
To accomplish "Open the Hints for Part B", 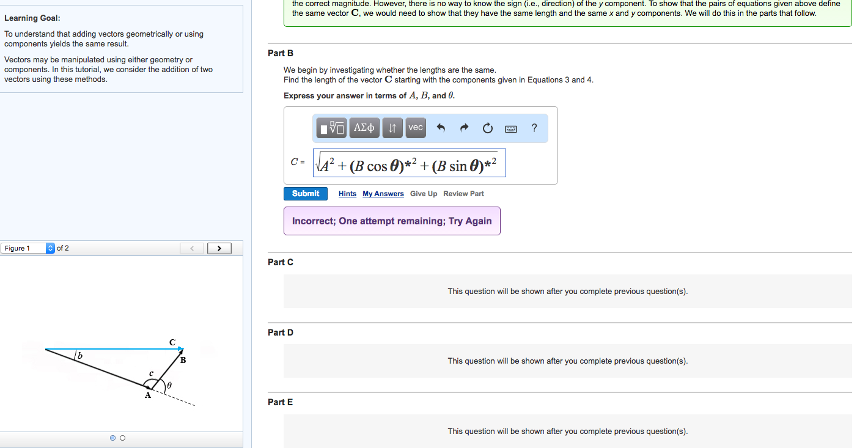I will (x=347, y=194).
